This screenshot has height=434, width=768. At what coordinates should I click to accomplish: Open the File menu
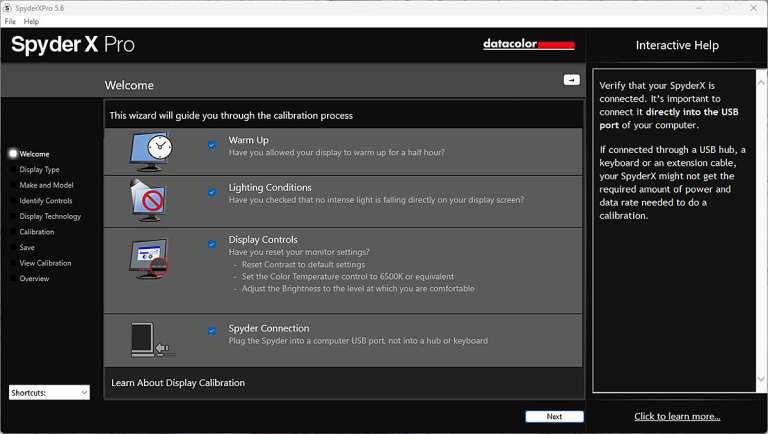[10, 21]
